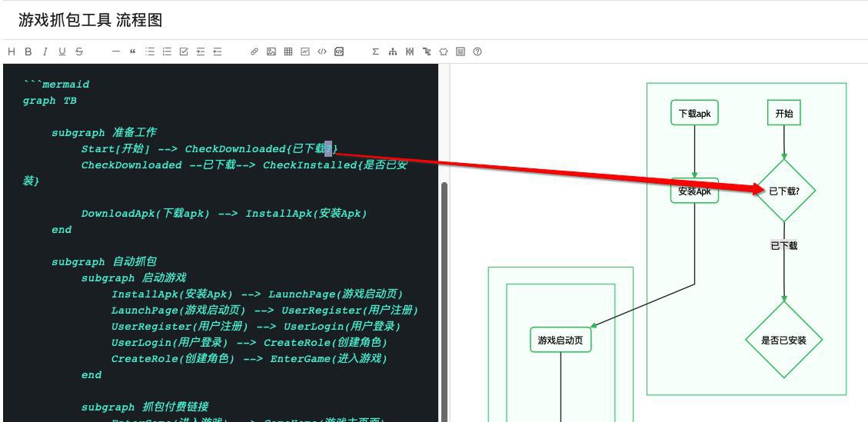Toggle underline formatting (U)

[62, 52]
